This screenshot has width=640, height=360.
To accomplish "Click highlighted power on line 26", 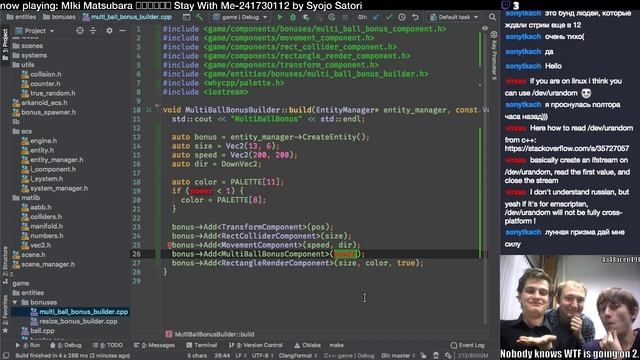I will [344, 254].
